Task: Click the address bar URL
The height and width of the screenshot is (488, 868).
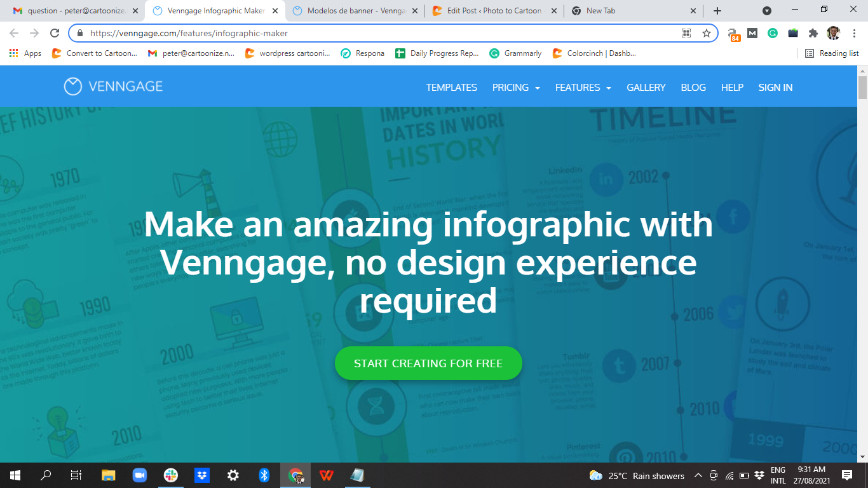Action: pos(189,33)
